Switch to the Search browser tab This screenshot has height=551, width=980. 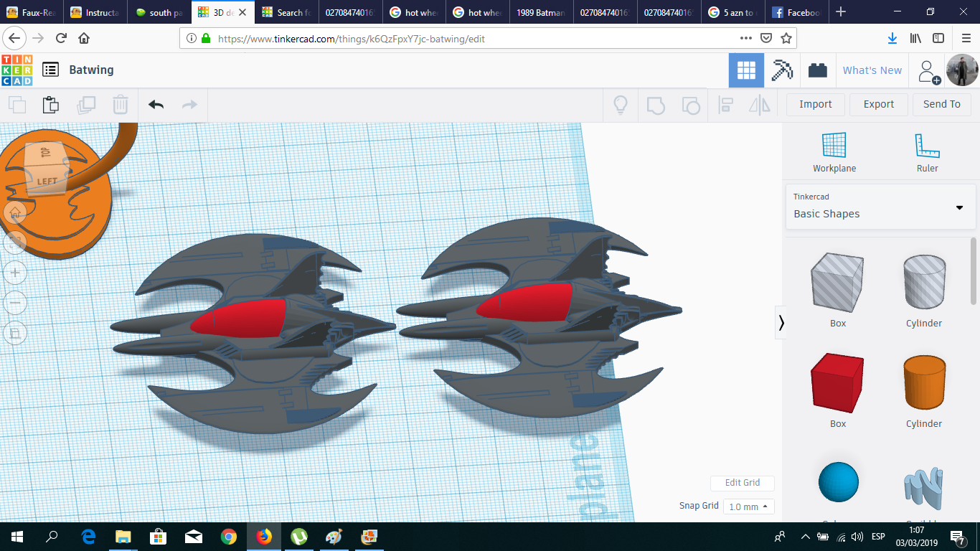pos(287,12)
